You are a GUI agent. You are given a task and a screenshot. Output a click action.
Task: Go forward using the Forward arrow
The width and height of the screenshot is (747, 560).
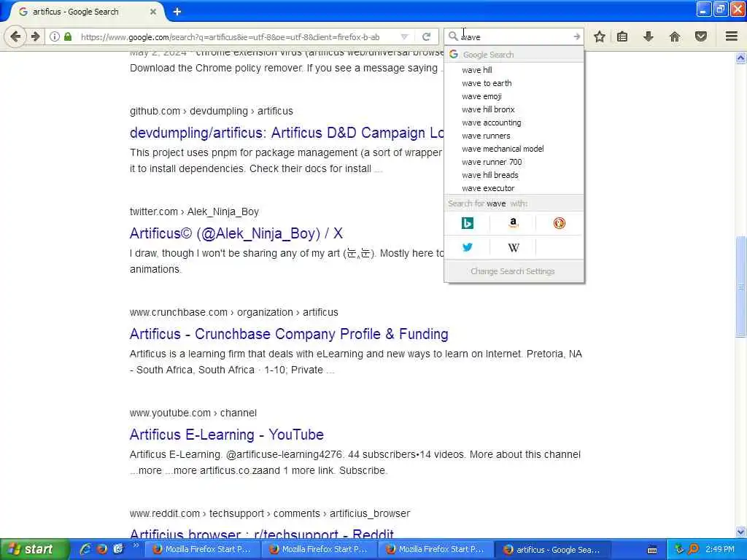[36, 36]
